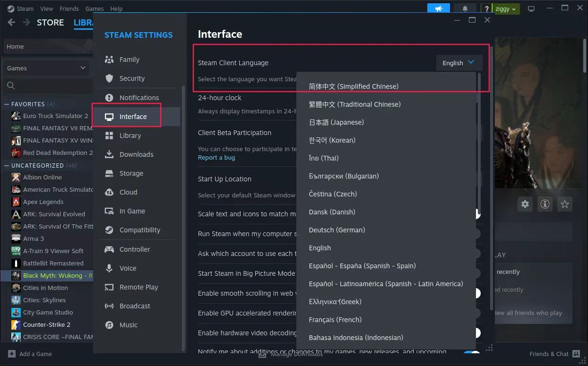Click the question mark help icon
Viewport: 588px width, 366px height.
pyautogui.click(x=487, y=9)
